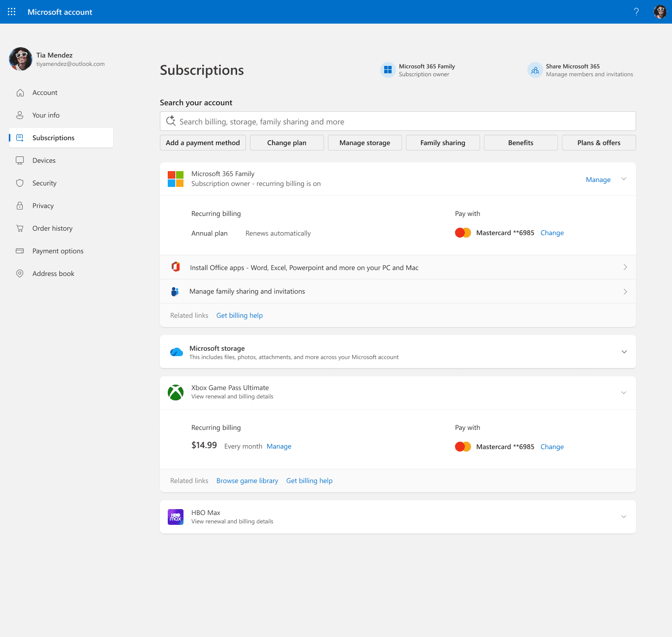Screen dimensions: 672x637
Task: Open the app launcher grid icon
Action: click(12, 12)
